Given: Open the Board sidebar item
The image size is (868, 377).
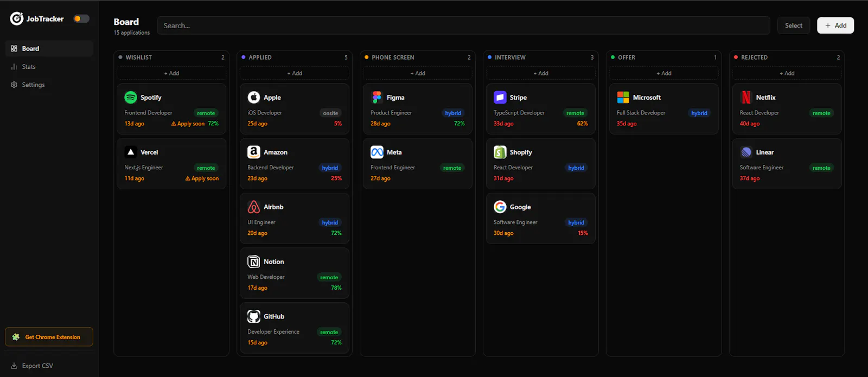Looking at the screenshot, I should pyautogui.click(x=49, y=48).
